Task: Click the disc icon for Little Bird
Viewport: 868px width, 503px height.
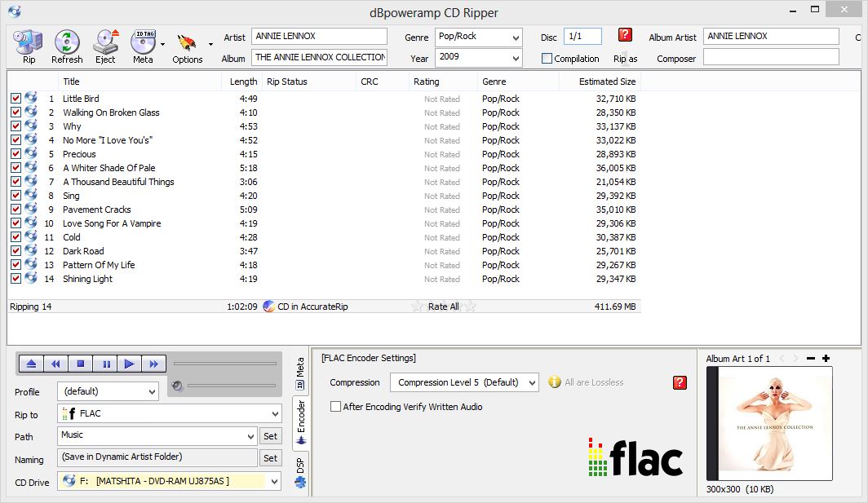Action: [31, 98]
